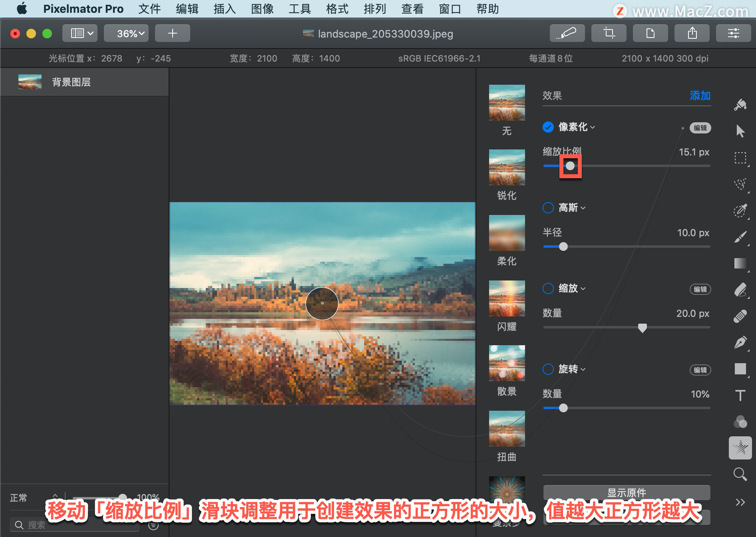Click the 半径 slider handle
Image resolution: width=756 pixels, height=537 pixels.
coord(563,247)
